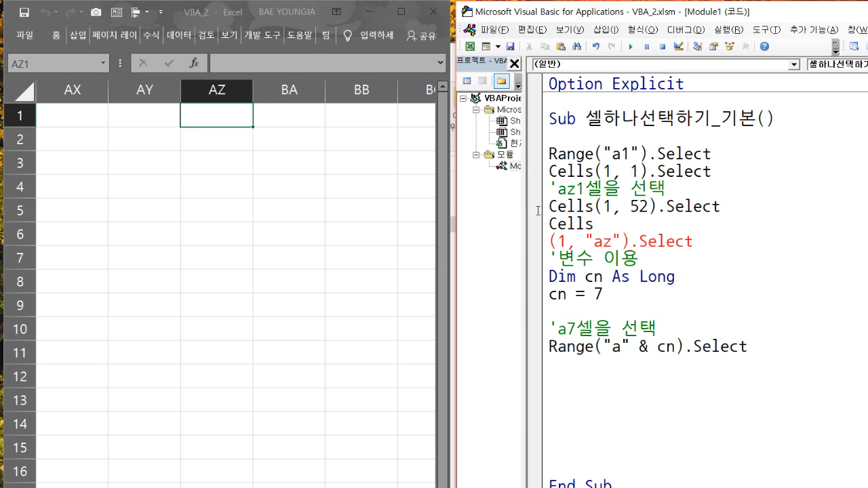Click Redo arrow in Excel title bar
This screenshot has width=868, height=488.
click(x=70, y=12)
